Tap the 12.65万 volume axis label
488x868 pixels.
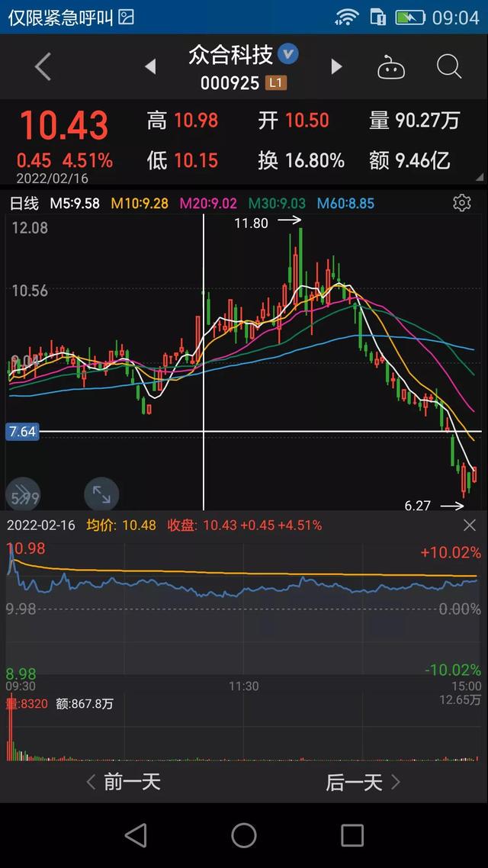[x=461, y=699]
